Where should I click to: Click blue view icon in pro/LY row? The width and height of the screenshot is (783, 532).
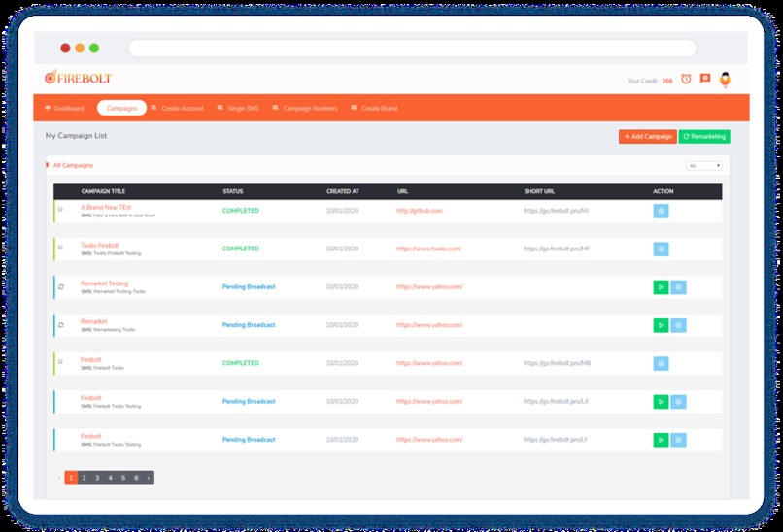tap(678, 440)
